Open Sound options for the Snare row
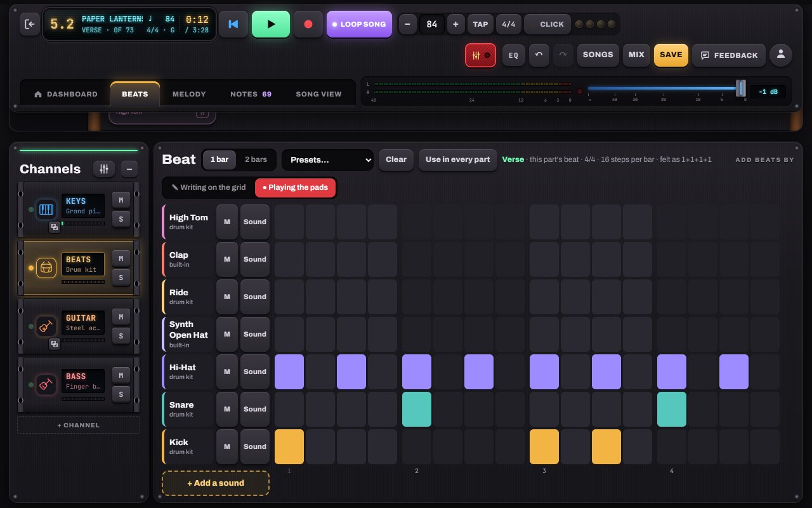 [x=255, y=409]
